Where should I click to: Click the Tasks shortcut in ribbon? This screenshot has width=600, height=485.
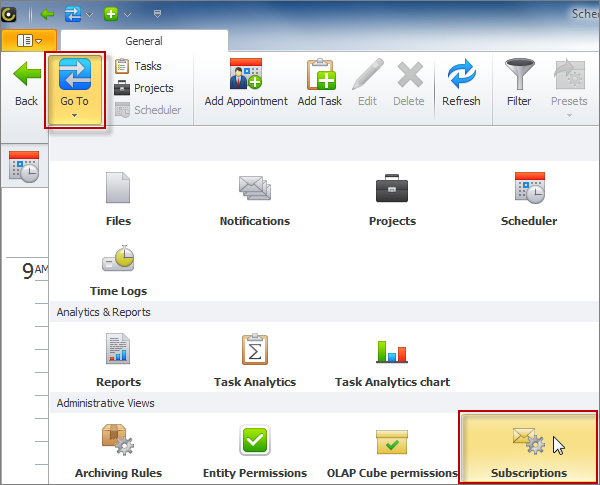pyautogui.click(x=138, y=66)
